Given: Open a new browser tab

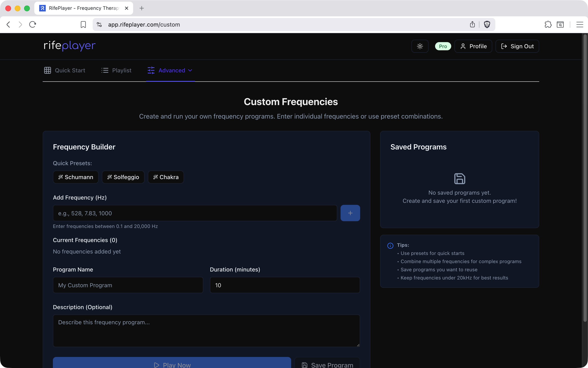Looking at the screenshot, I should tap(142, 8).
